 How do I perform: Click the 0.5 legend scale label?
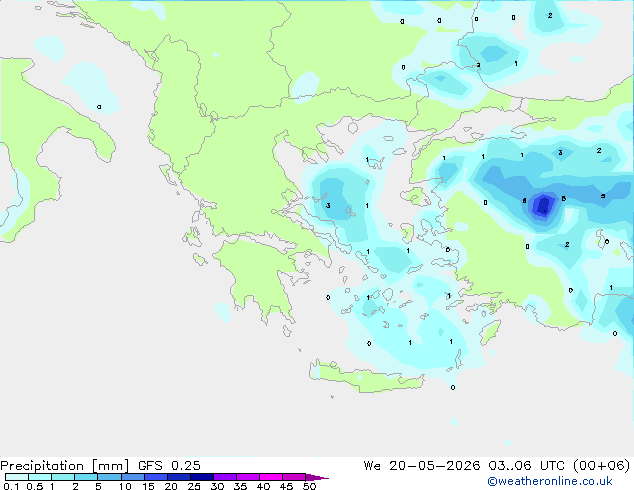coord(34,486)
